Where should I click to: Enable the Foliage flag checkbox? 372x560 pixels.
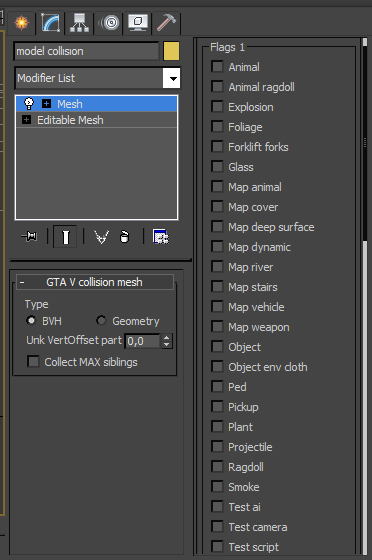[217, 127]
